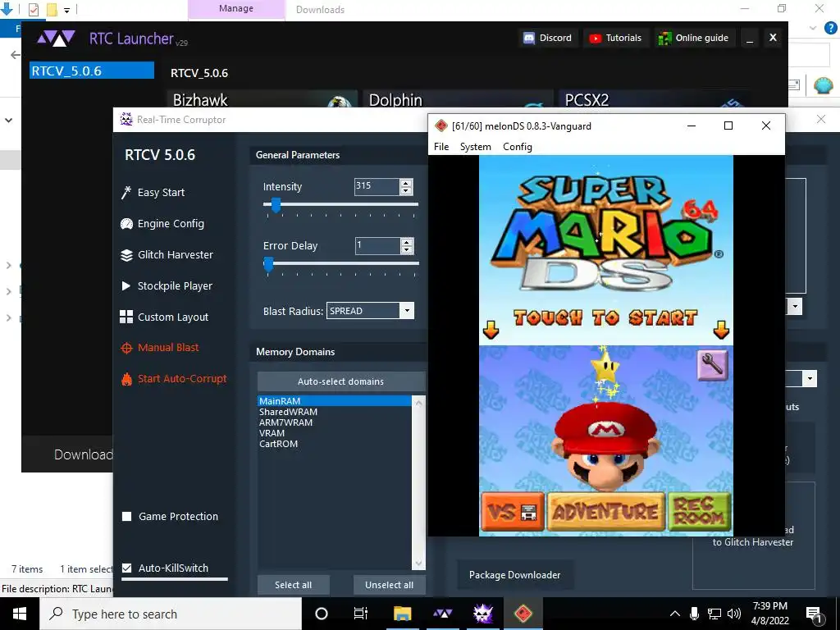Click the Intensity number field

377,186
